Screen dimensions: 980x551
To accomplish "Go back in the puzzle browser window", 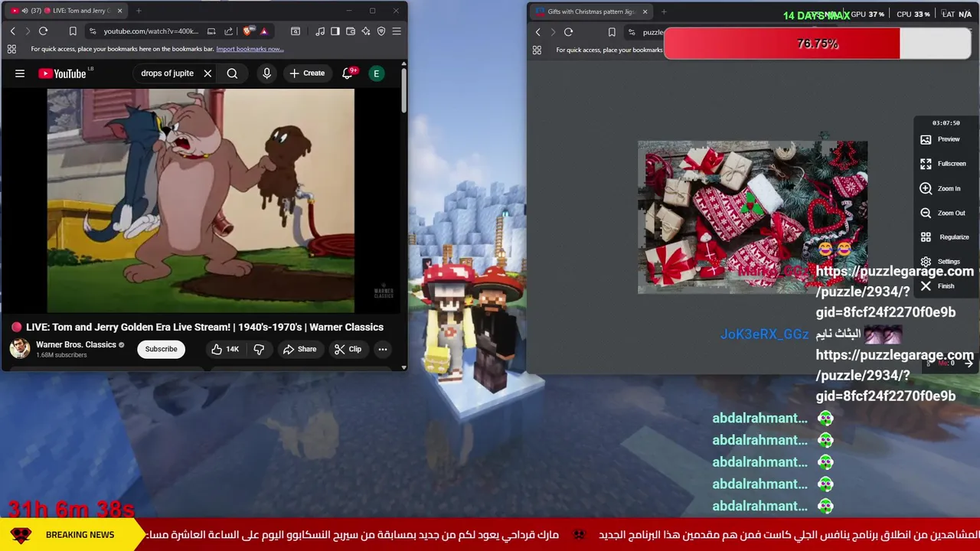I will pyautogui.click(x=537, y=32).
